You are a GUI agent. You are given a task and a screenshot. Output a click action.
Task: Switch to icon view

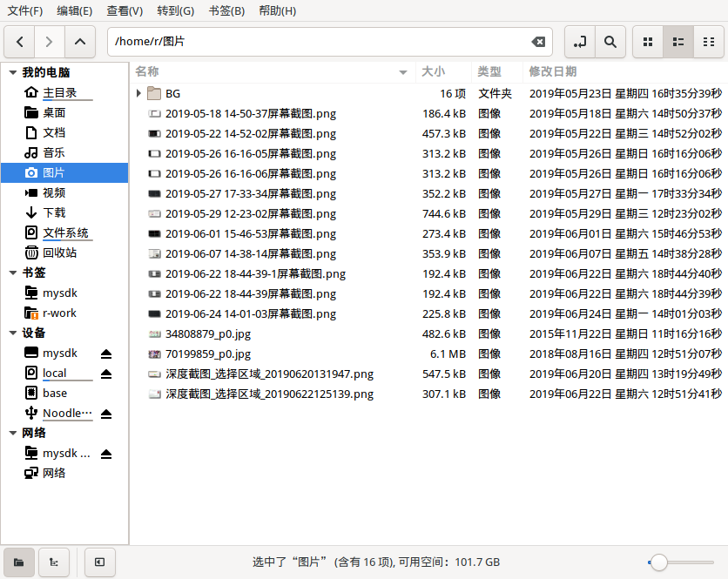(647, 41)
